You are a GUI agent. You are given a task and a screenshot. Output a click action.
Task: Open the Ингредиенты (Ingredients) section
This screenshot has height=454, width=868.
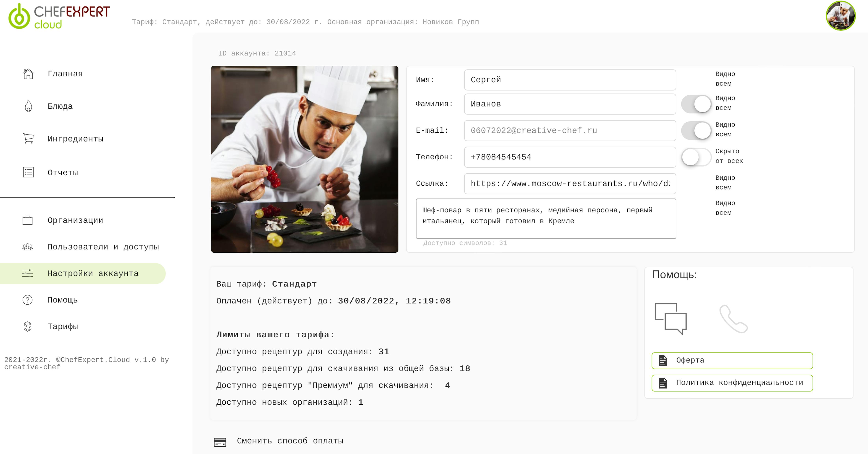[75, 139]
